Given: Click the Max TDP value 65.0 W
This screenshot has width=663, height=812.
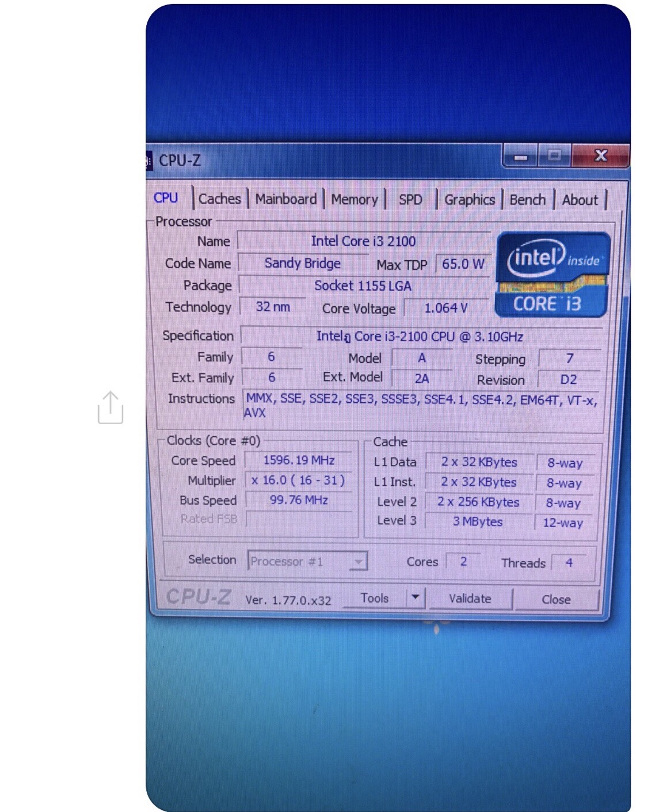Looking at the screenshot, I should click(463, 264).
